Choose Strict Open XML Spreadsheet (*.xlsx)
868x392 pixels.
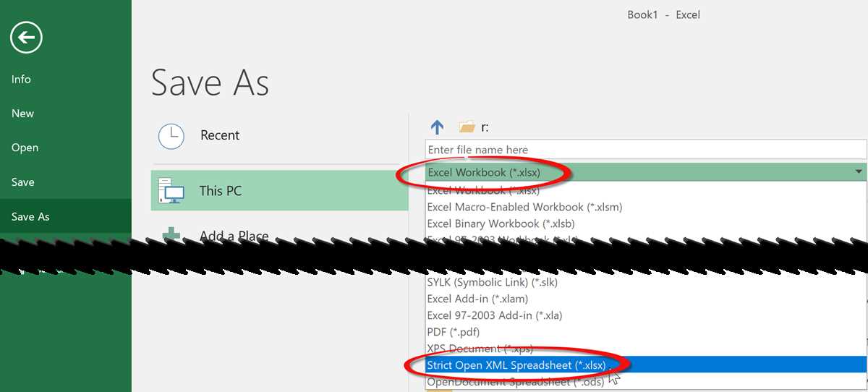click(x=646, y=365)
